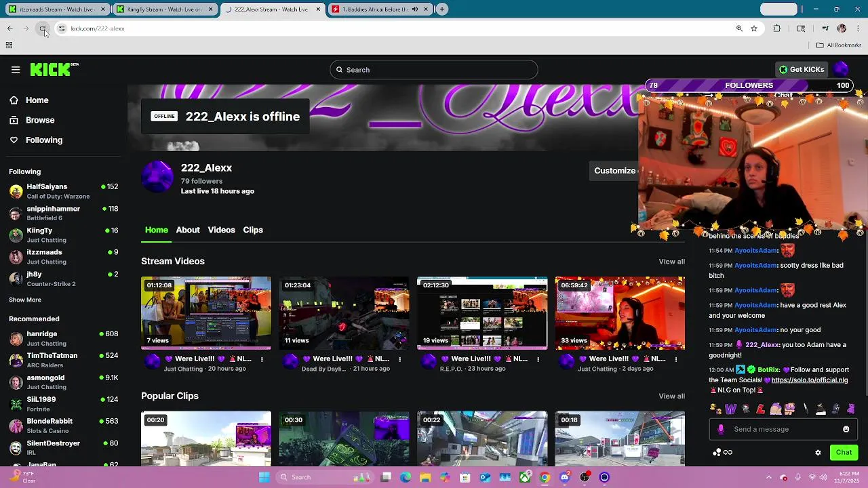
Task: Open All Bookmarks folder
Action: (x=839, y=45)
